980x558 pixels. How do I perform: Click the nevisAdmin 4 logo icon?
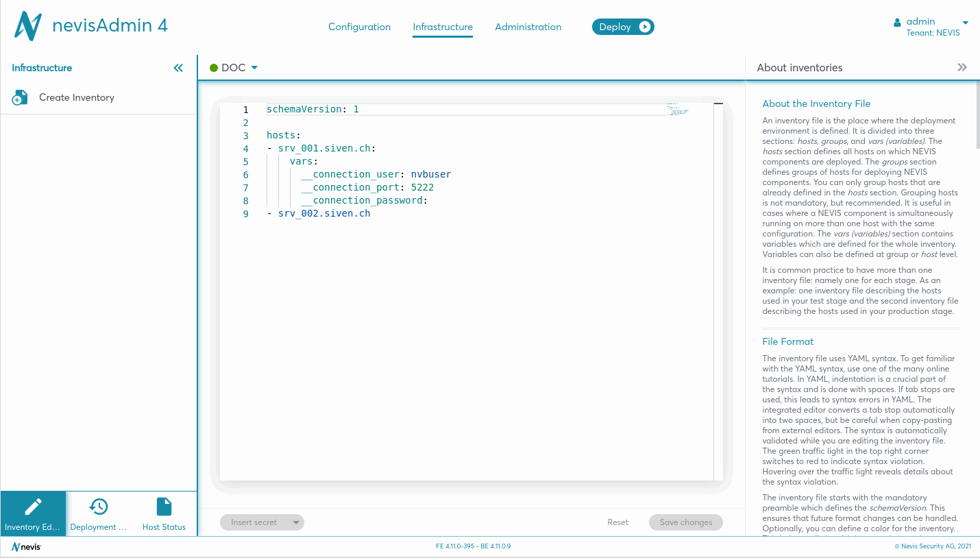(x=28, y=26)
